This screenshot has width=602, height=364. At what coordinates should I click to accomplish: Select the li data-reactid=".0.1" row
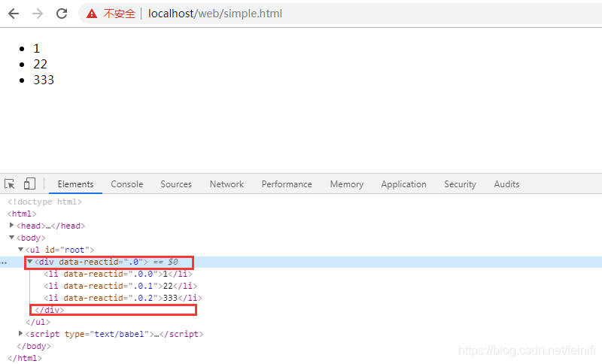pyautogui.click(x=120, y=286)
